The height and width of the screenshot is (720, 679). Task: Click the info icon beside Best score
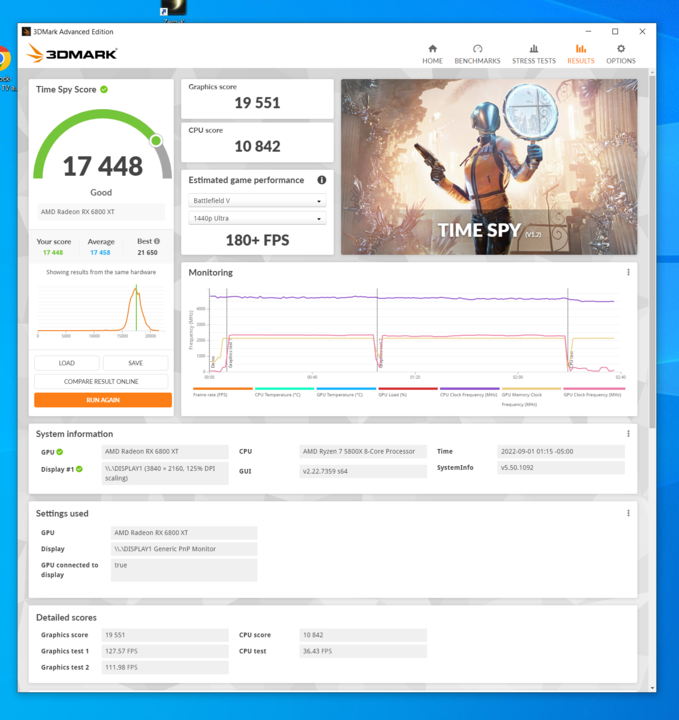[x=157, y=241]
